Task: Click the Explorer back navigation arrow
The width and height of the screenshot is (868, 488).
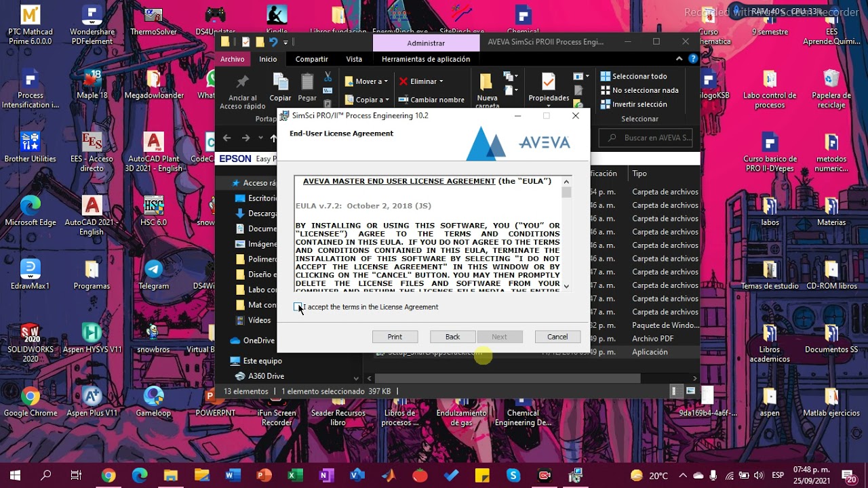Action: click(226, 138)
